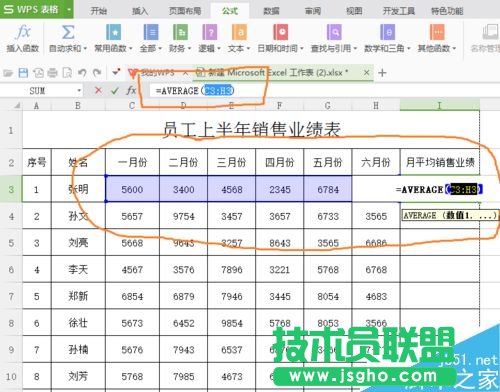Click cell with value 4683
The image size is (500, 392).
376,296
